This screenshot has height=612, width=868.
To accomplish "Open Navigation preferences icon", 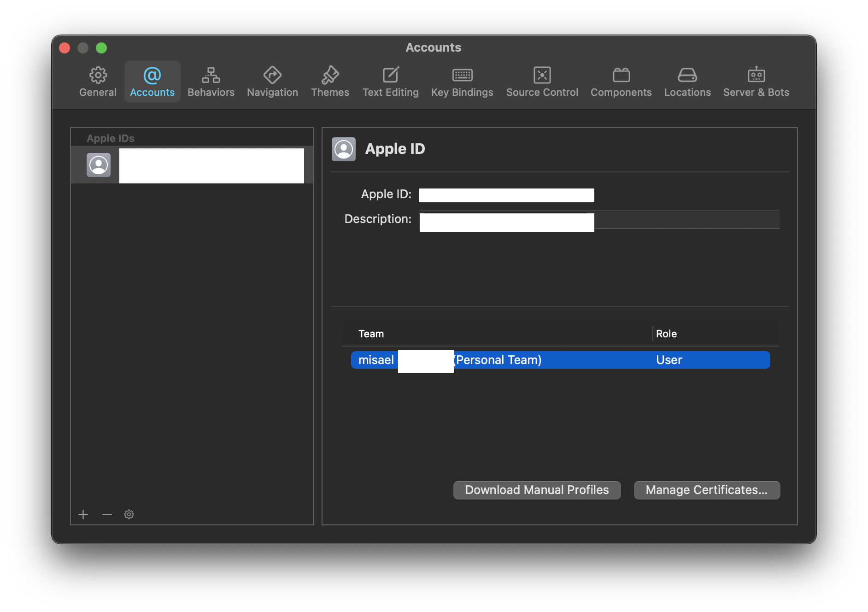I will point(272,75).
